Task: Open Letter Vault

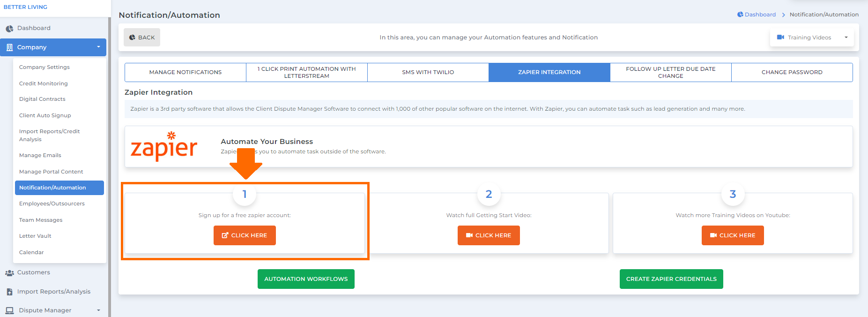Action: coord(35,236)
